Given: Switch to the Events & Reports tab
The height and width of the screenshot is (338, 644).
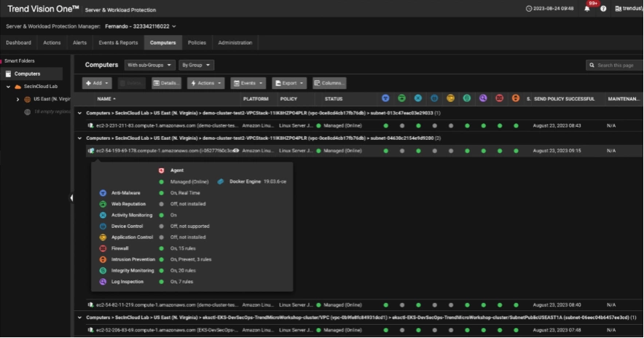Looking at the screenshot, I should pyautogui.click(x=117, y=43).
